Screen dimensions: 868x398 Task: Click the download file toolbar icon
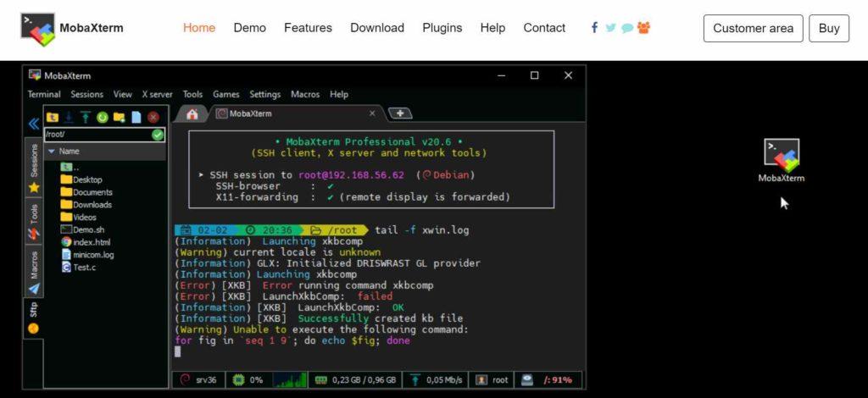[x=69, y=117]
